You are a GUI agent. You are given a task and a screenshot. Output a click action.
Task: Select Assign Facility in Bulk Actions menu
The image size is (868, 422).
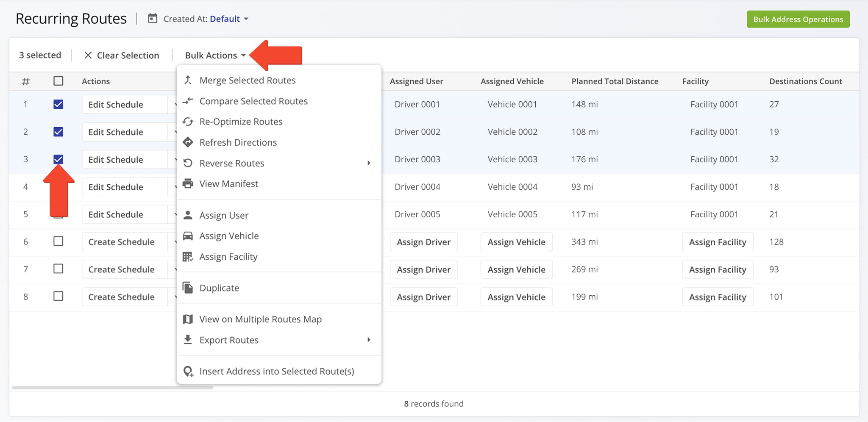coord(279,257)
